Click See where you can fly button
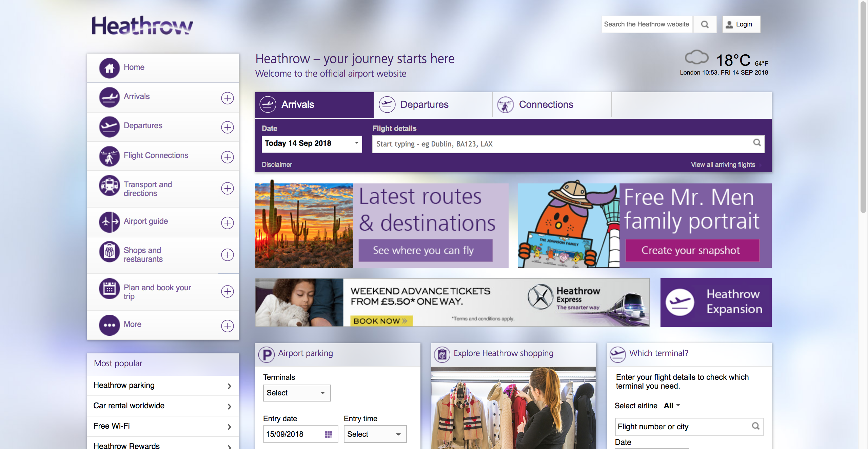868x449 pixels. (426, 250)
